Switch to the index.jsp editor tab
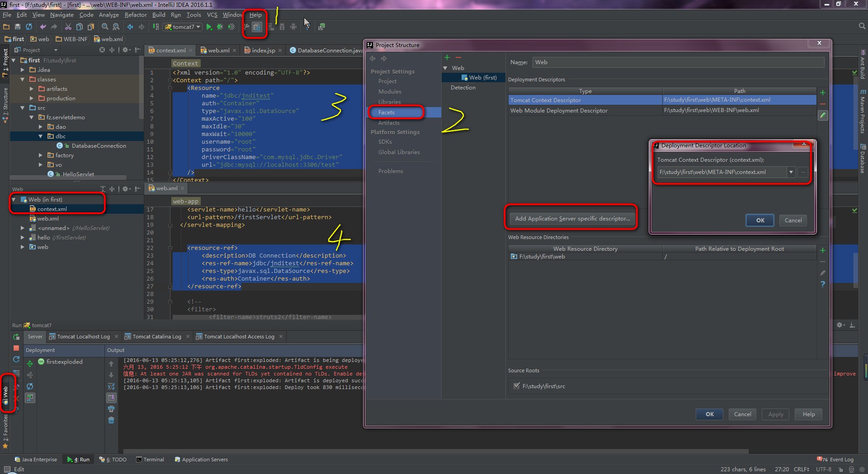The height and width of the screenshot is (474, 868). [264, 50]
